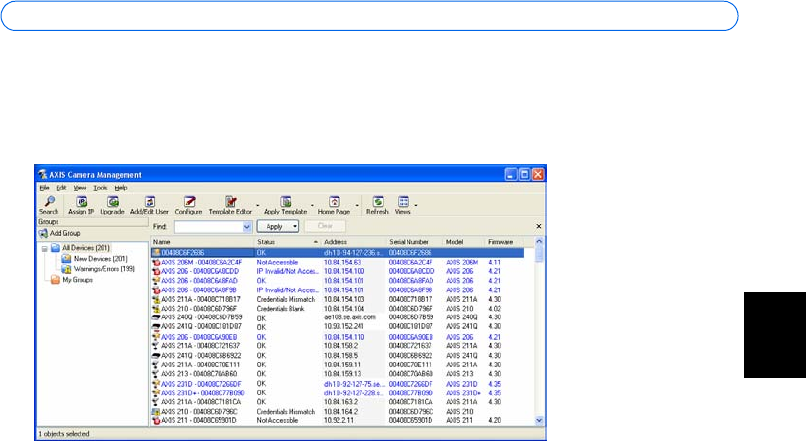The width and height of the screenshot is (806, 441).
Task: Collapse the All Devices tree node
Action: tap(42, 247)
